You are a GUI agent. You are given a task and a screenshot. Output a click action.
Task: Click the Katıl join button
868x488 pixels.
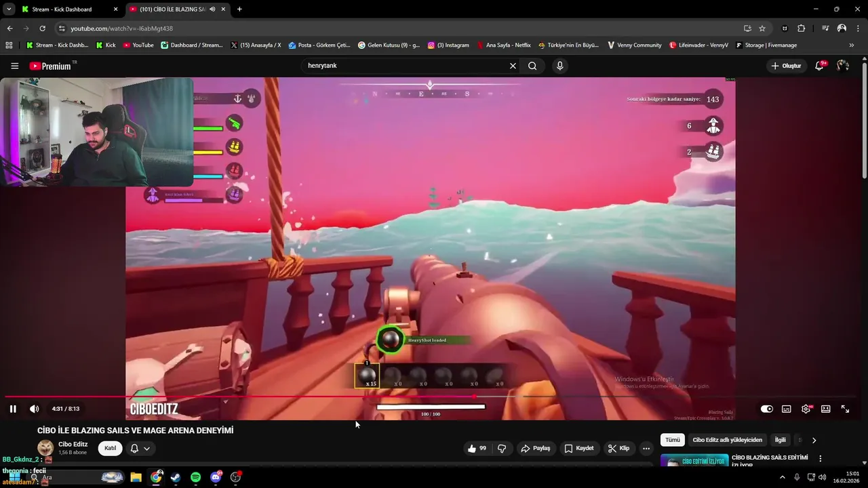(110, 448)
